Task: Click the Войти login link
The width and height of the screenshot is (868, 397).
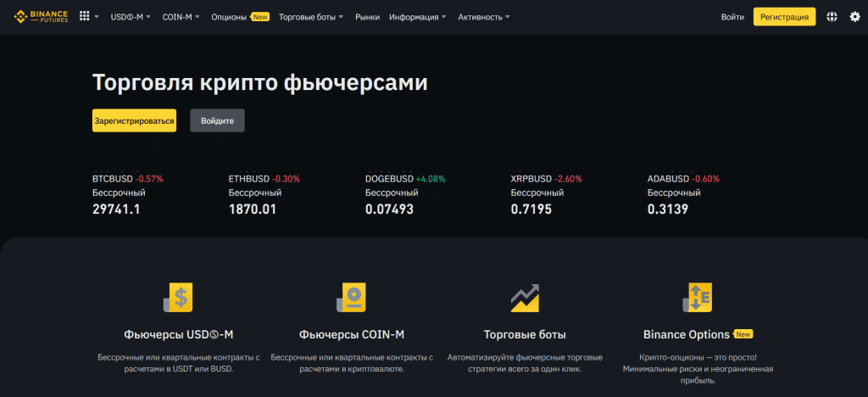Action: (x=732, y=17)
